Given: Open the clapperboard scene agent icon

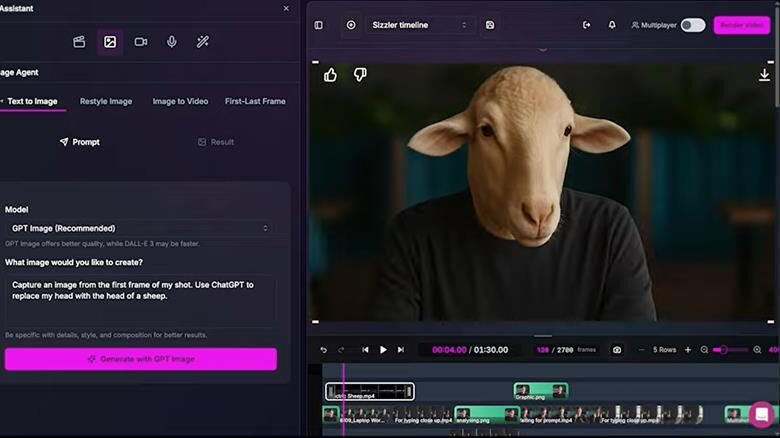Looking at the screenshot, I should point(79,42).
